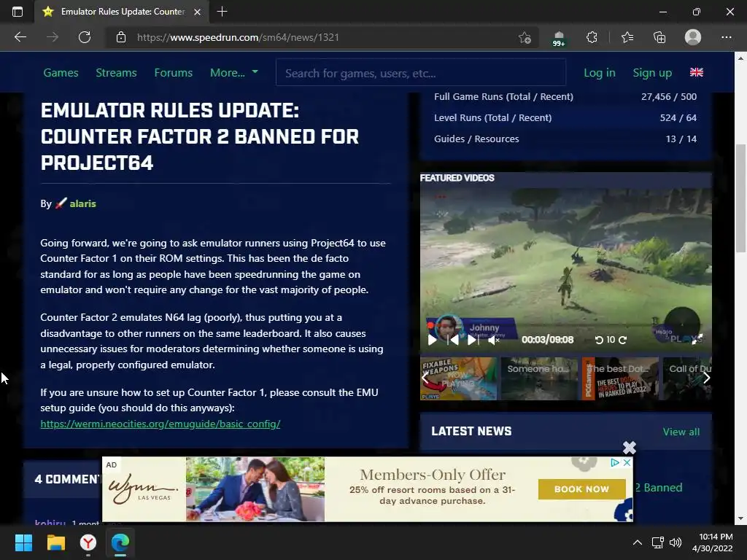
Task: Open the browser profile avatar
Action: [693, 37]
